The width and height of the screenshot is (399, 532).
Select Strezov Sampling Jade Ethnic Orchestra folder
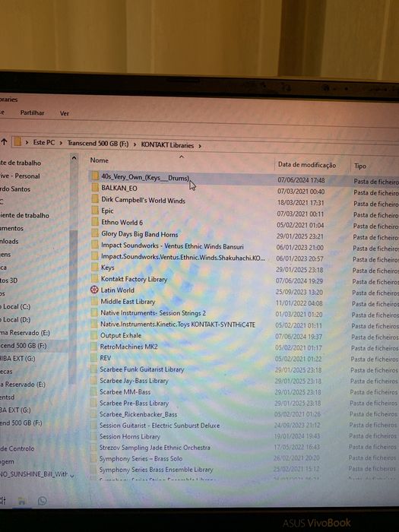155,448
